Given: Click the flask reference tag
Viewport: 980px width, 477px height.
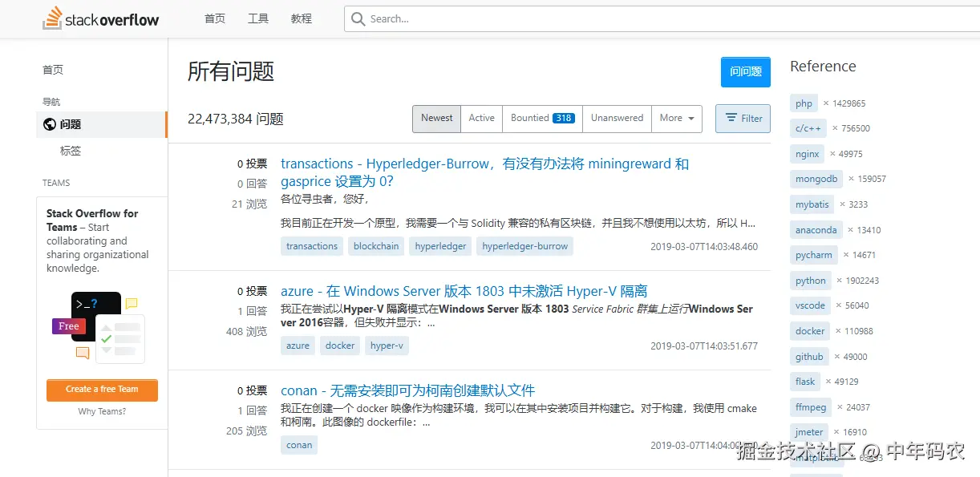Looking at the screenshot, I should pyautogui.click(x=806, y=382).
